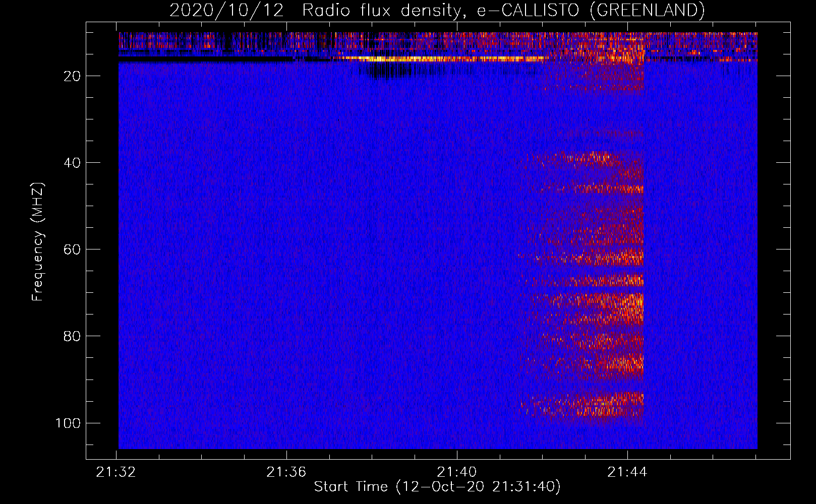Click the 'Frequency (MHZ)' axis label

click(38, 242)
